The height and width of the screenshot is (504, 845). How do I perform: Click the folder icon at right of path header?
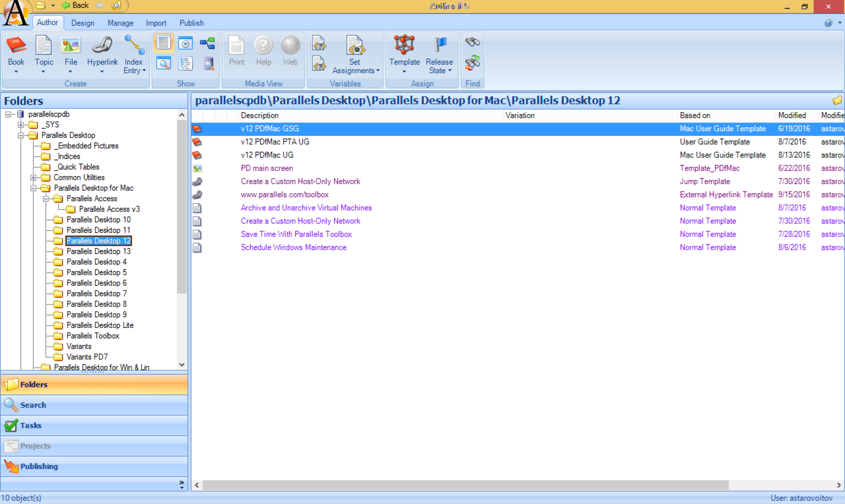pyautogui.click(x=837, y=100)
